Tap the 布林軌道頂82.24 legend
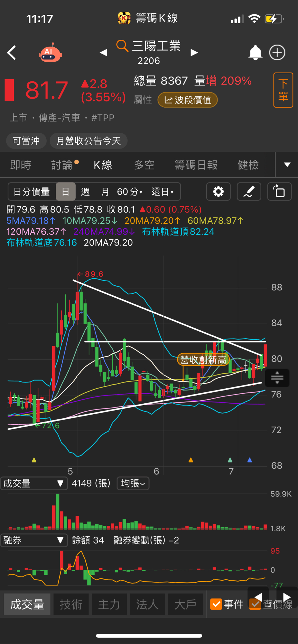This screenshot has width=298, height=644. click(x=178, y=232)
